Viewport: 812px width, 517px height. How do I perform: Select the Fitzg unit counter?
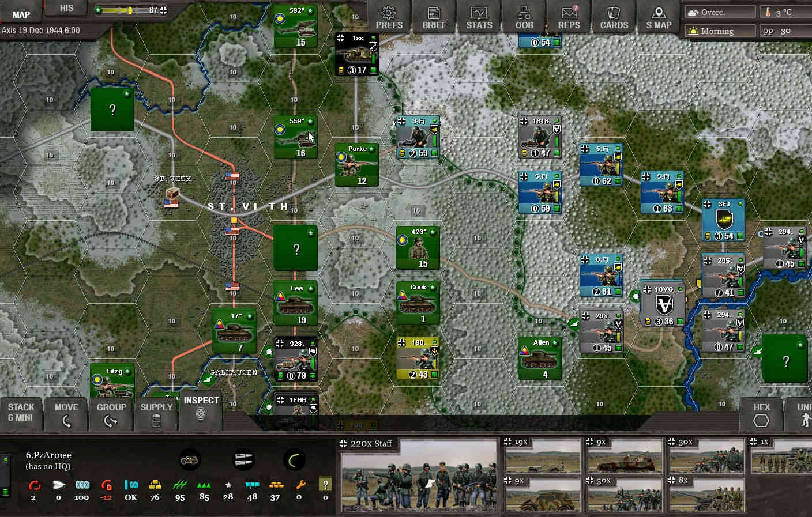point(112,380)
